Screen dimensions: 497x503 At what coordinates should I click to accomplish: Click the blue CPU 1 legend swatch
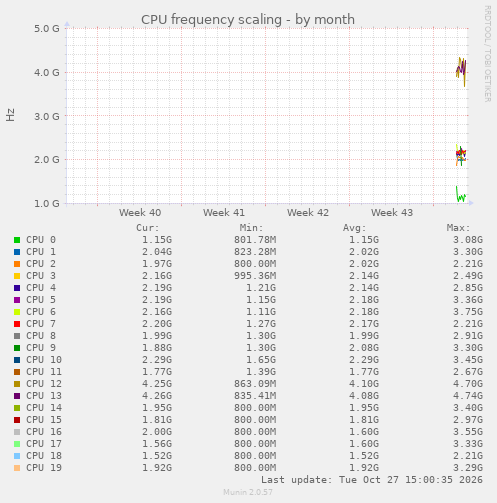[x=17, y=252]
